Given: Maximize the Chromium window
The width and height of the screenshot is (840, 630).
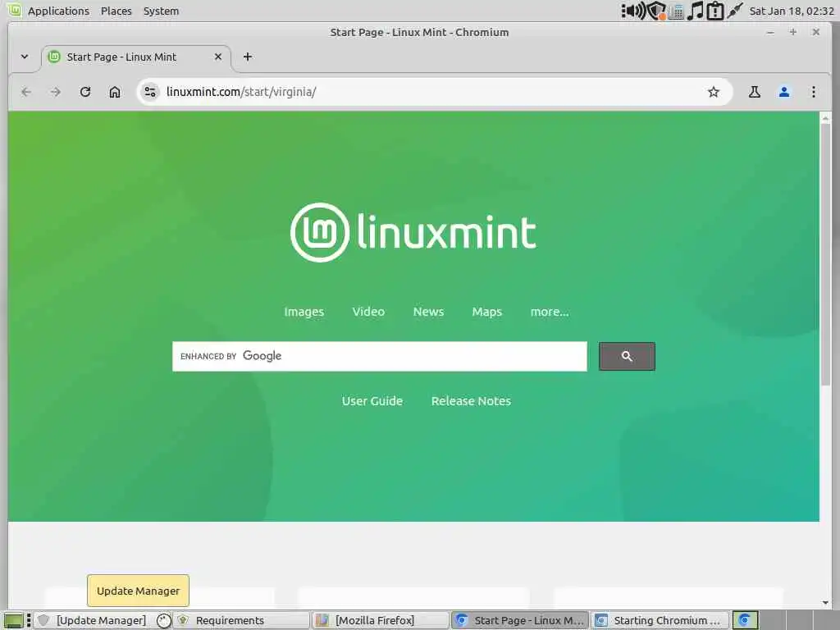Looking at the screenshot, I should pos(793,32).
